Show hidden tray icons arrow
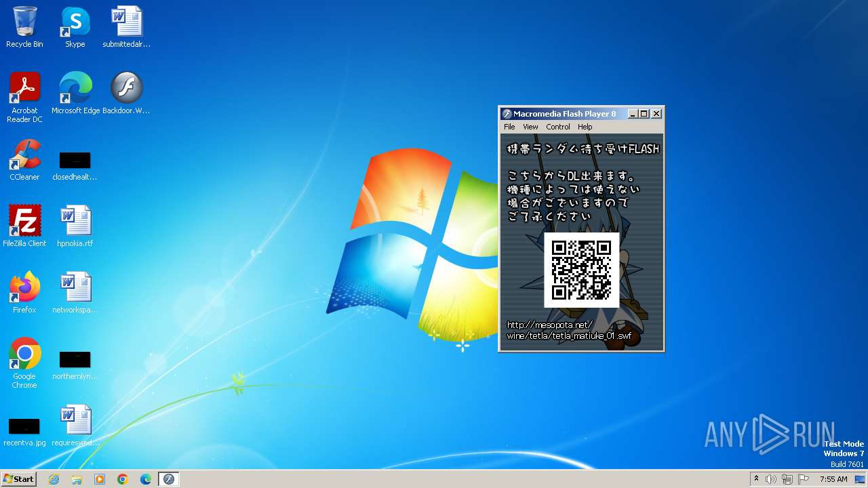This screenshot has width=868, height=488. point(756,479)
